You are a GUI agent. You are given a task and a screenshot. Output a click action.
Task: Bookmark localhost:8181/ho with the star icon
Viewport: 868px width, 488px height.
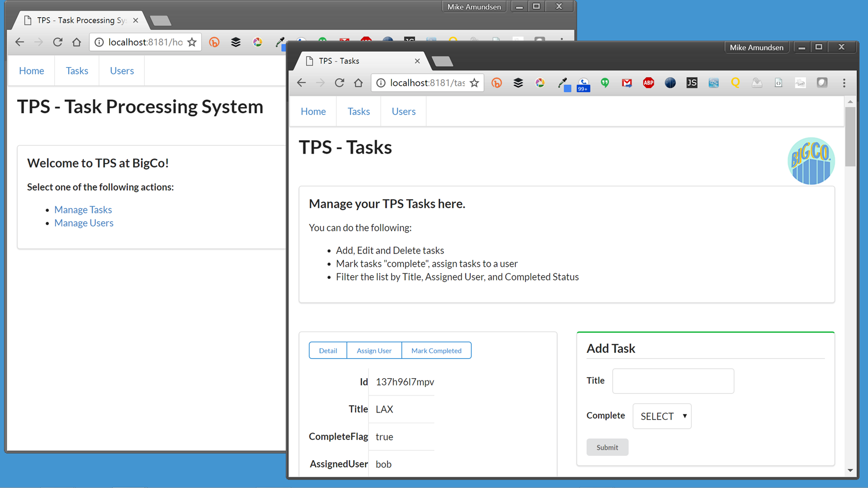(192, 42)
